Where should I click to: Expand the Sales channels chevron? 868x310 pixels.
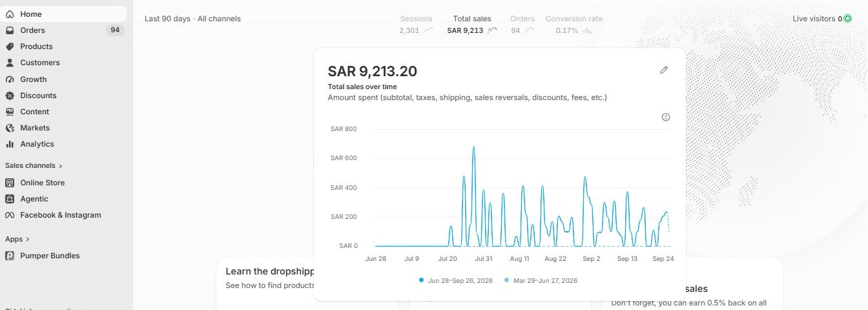[x=61, y=166]
